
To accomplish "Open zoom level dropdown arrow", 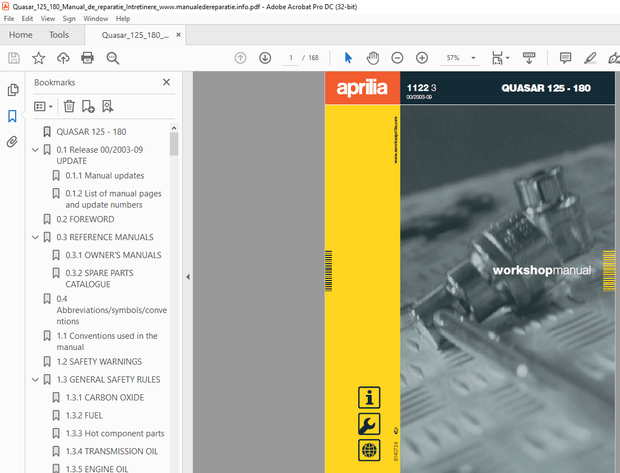I will pyautogui.click(x=473, y=58).
